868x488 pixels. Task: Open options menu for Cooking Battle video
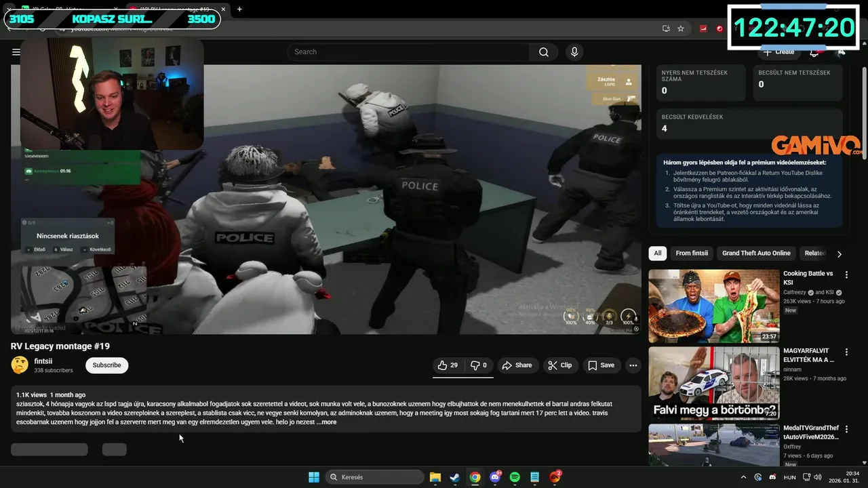coord(846,274)
